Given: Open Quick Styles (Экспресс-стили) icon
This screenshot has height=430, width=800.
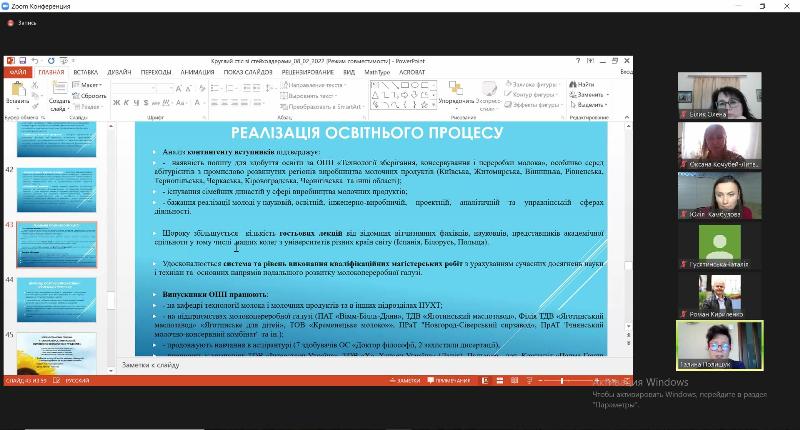Looking at the screenshot, I should [488, 88].
